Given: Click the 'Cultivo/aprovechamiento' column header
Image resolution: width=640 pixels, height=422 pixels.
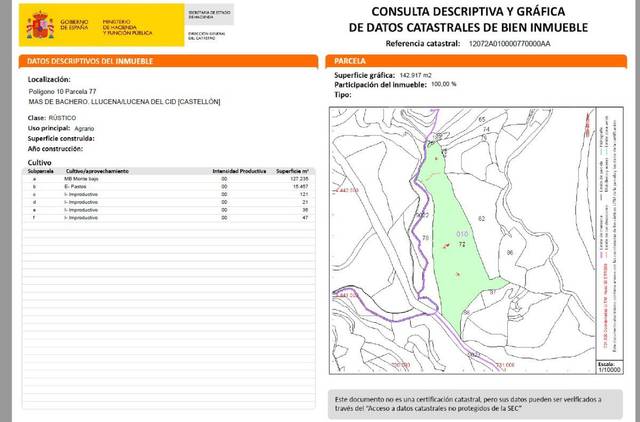Looking at the screenshot, I should (97, 171).
